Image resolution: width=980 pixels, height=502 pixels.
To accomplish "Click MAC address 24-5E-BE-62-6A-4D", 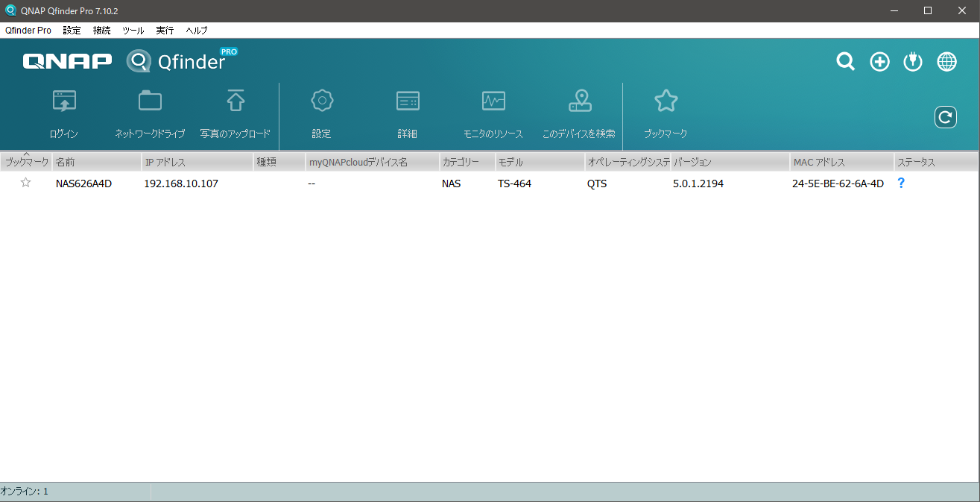I will tap(838, 183).
